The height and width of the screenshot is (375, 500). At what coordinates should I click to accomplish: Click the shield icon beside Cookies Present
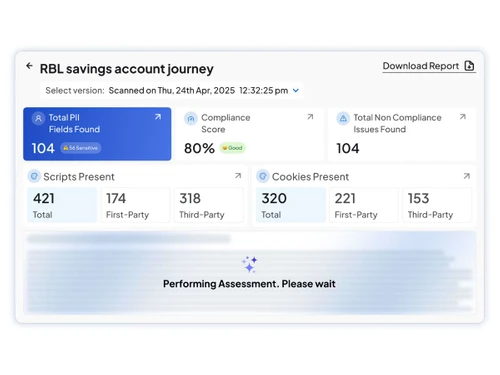263,176
